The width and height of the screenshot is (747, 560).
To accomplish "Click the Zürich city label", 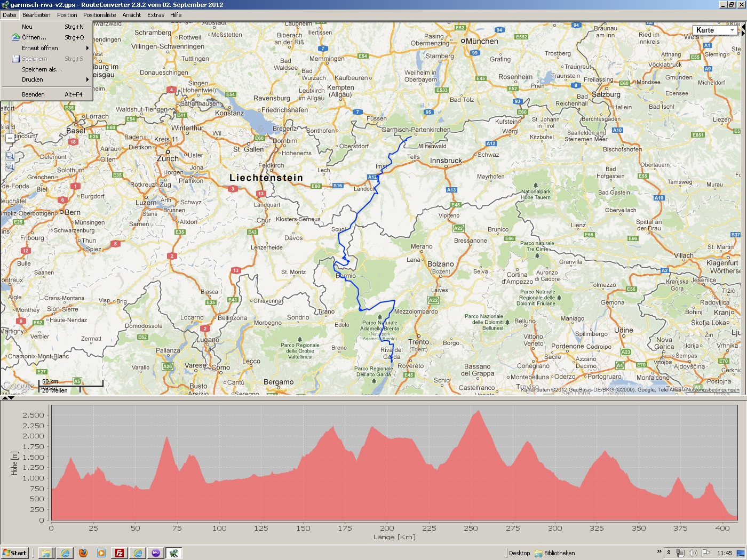I will click(168, 159).
